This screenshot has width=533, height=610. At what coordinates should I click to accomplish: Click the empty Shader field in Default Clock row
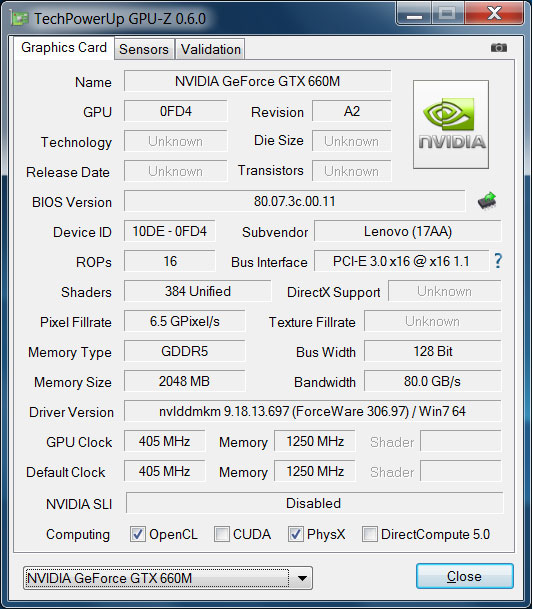pyautogui.click(x=461, y=471)
